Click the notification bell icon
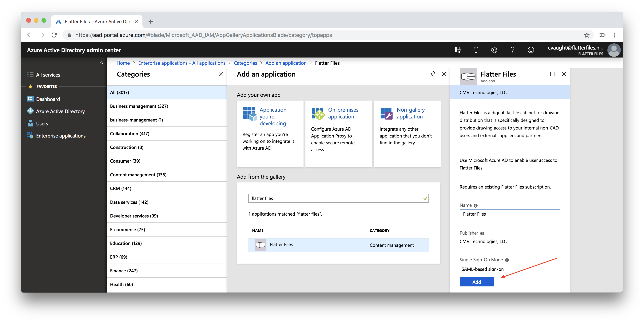This screenshot has width=644, height=323. pos(476,50)
